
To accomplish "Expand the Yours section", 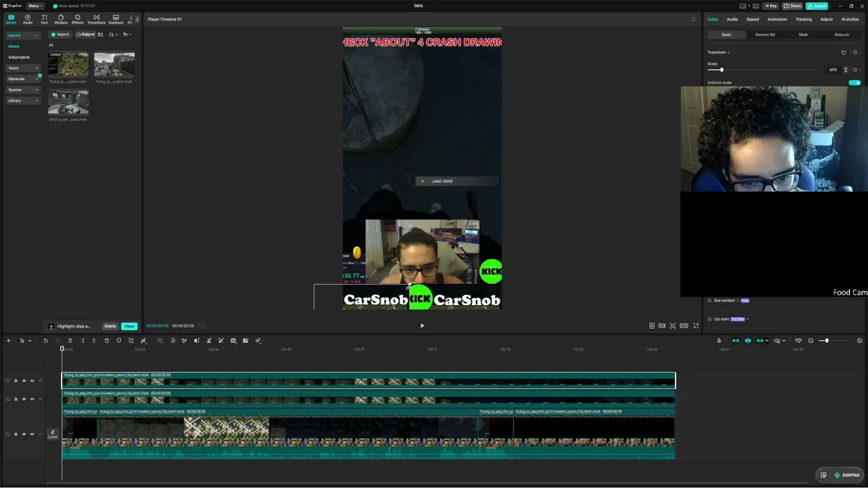I will pos(24,68).
